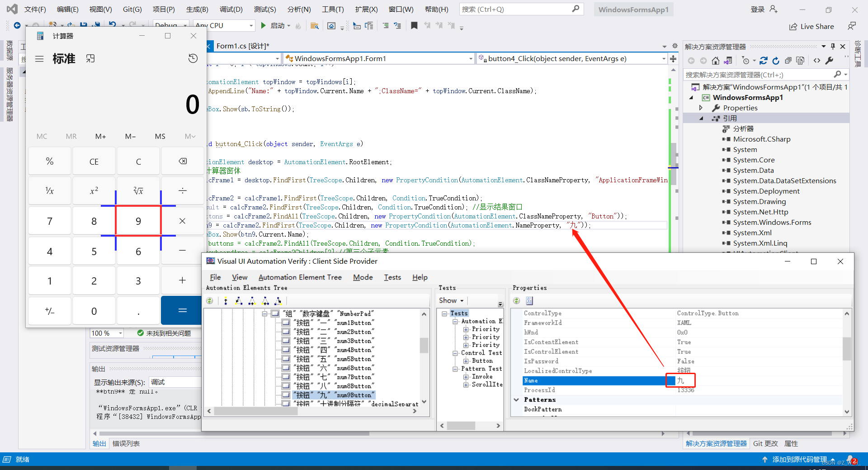
Task: Click the Visual Studio search box
Action: point(521,9)
